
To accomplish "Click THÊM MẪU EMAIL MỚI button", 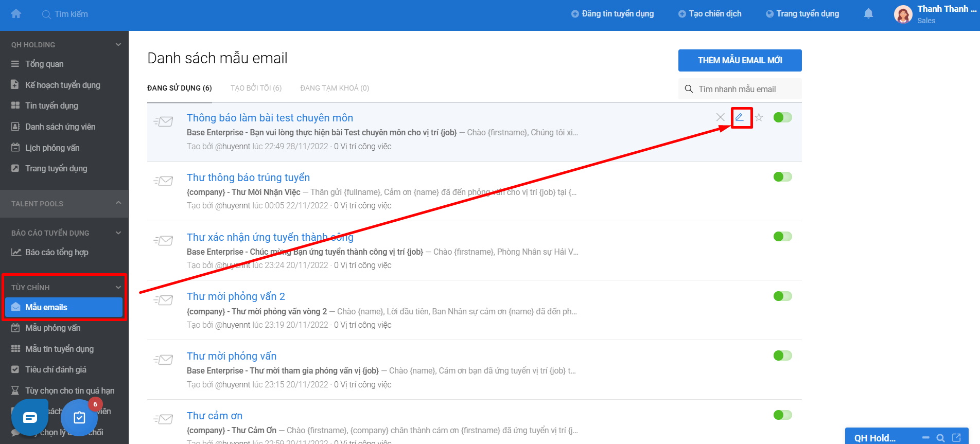I will 740,60.
